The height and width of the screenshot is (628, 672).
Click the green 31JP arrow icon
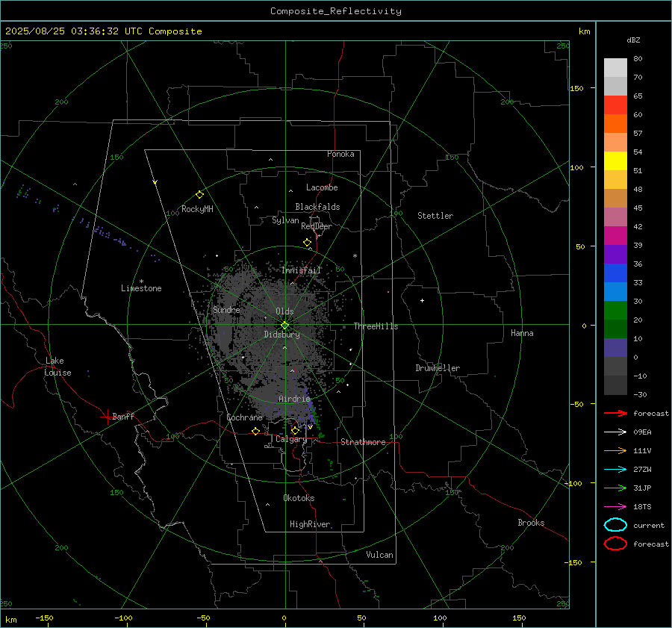tap(615, 488)
